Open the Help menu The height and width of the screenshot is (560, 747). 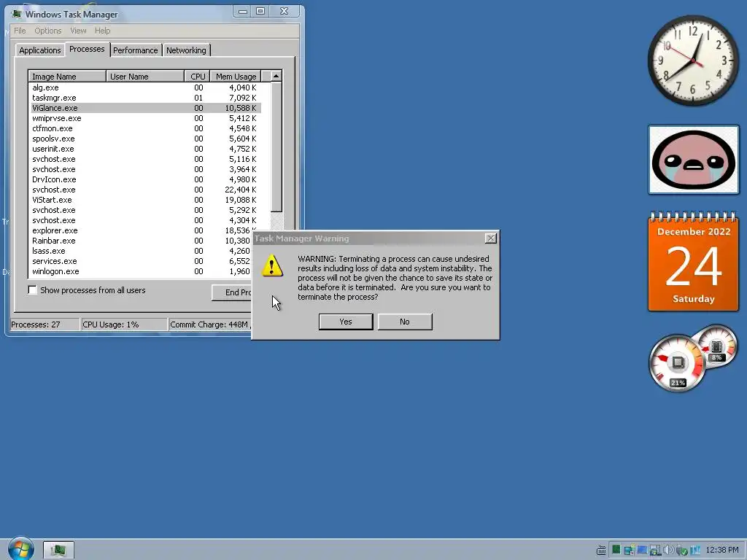(102, 31)
